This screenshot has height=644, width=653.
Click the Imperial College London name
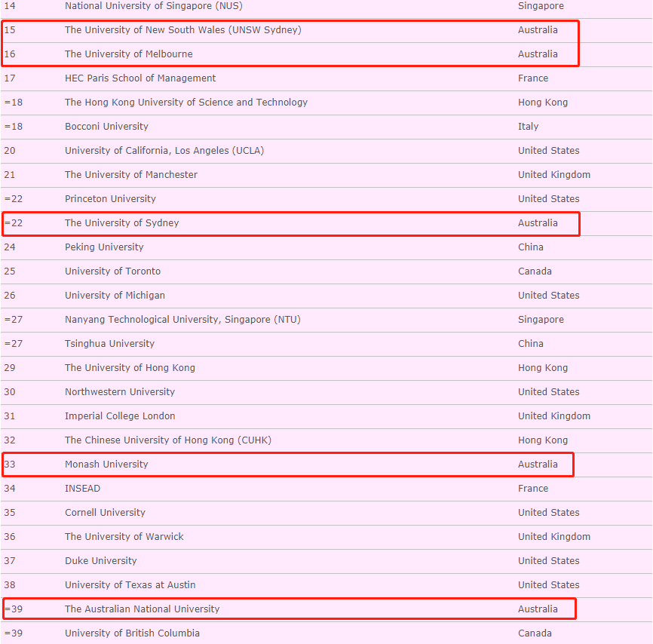pos(120,416)
